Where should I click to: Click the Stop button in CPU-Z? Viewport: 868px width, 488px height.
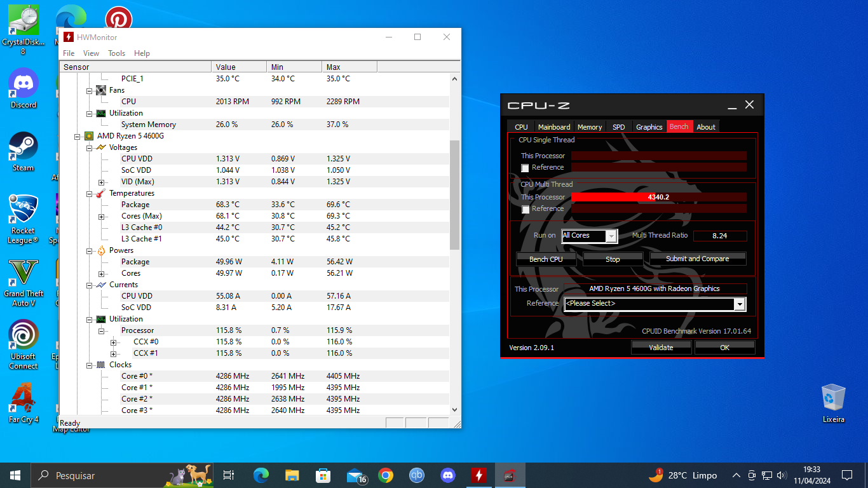(613, 259)
